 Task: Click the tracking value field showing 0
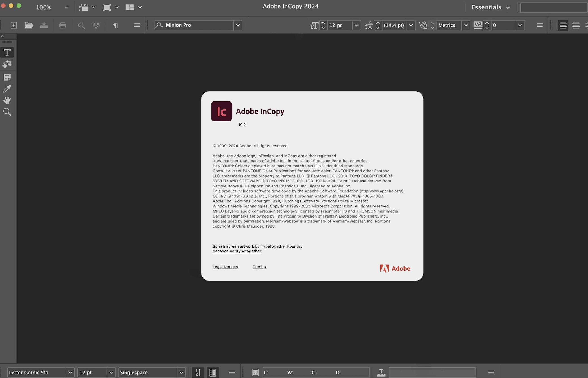(503, 25)
